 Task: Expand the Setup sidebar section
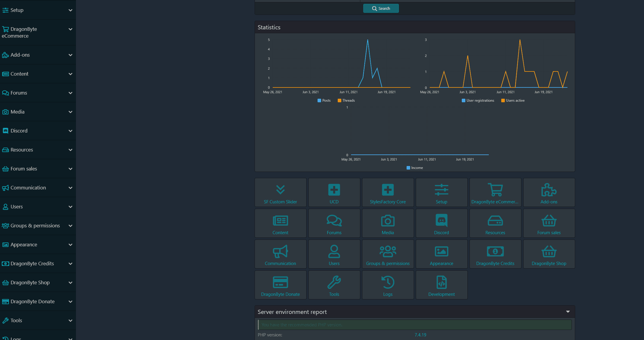click(x=70, y=10)
